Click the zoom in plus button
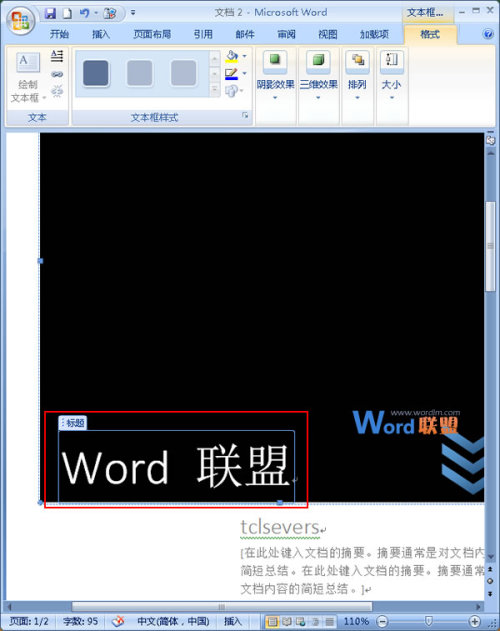500x631 pixels. 475,622
